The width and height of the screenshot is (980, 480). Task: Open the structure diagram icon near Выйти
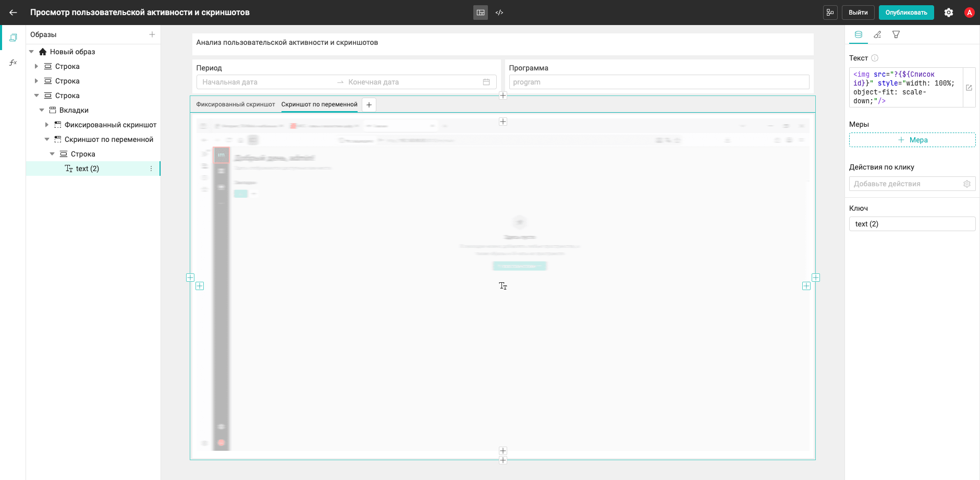click(x=830, y=13)
